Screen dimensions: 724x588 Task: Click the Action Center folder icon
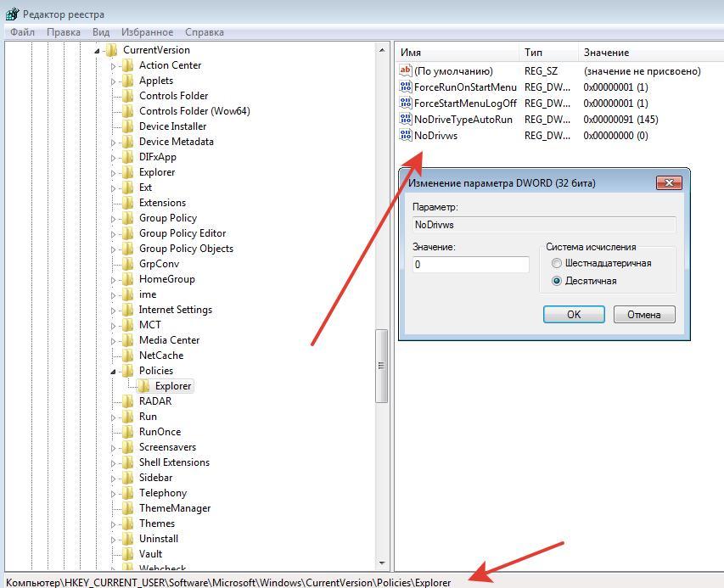(128, 65)
